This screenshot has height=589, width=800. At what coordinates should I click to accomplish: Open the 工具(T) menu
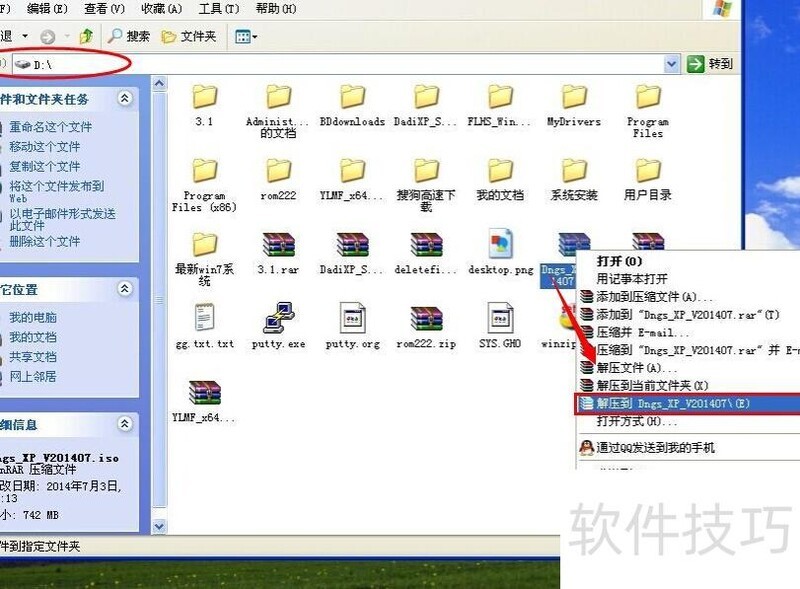219,8
